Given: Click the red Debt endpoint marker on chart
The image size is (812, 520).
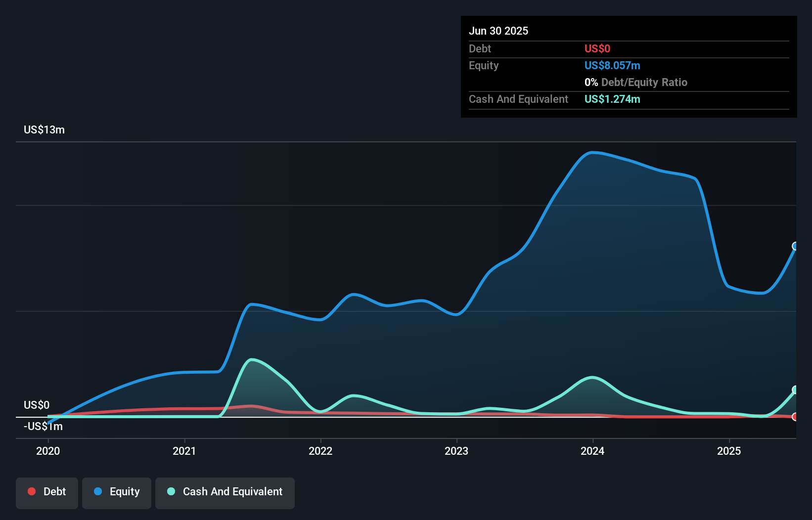Looking at the screenshot, I should 795,417.
